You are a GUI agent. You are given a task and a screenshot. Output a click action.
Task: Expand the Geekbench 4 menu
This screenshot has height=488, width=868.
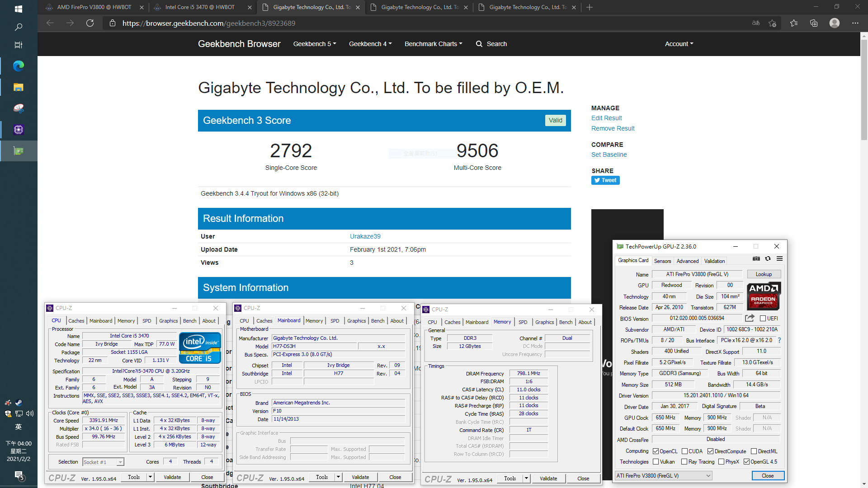pos(370,44)
